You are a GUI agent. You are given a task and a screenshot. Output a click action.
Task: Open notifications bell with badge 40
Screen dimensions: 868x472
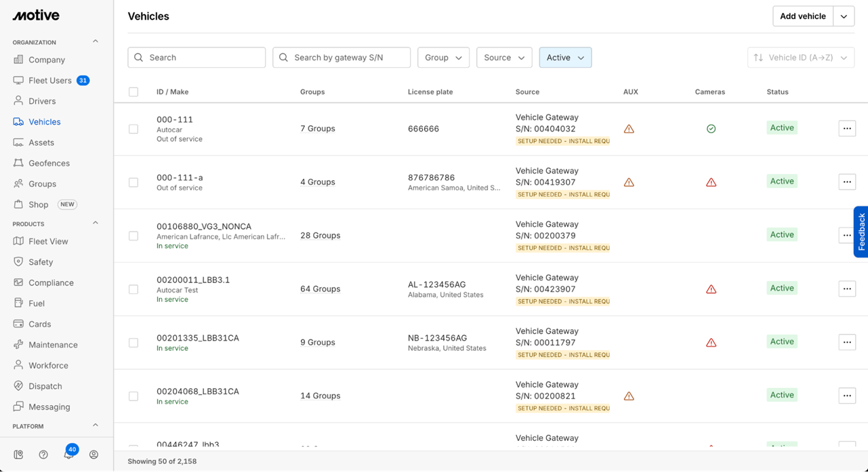tap(69, 453)
